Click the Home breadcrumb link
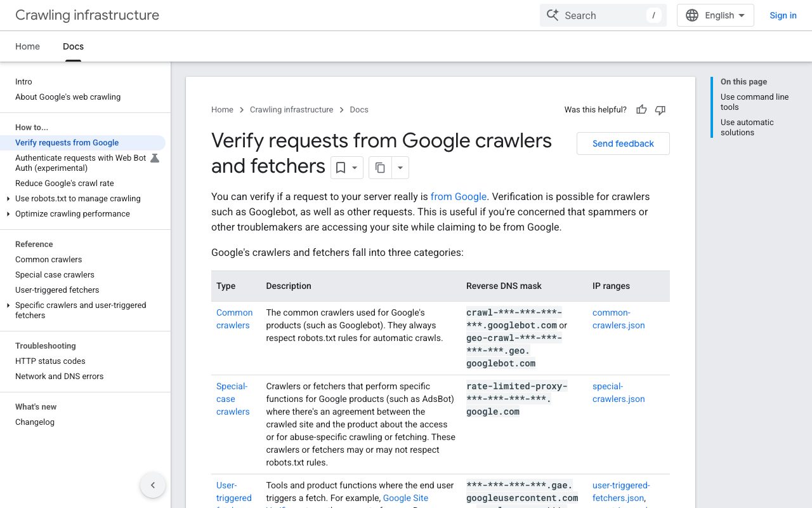The height and width of the screenshot is (508, 812). [x=222, y=110]
